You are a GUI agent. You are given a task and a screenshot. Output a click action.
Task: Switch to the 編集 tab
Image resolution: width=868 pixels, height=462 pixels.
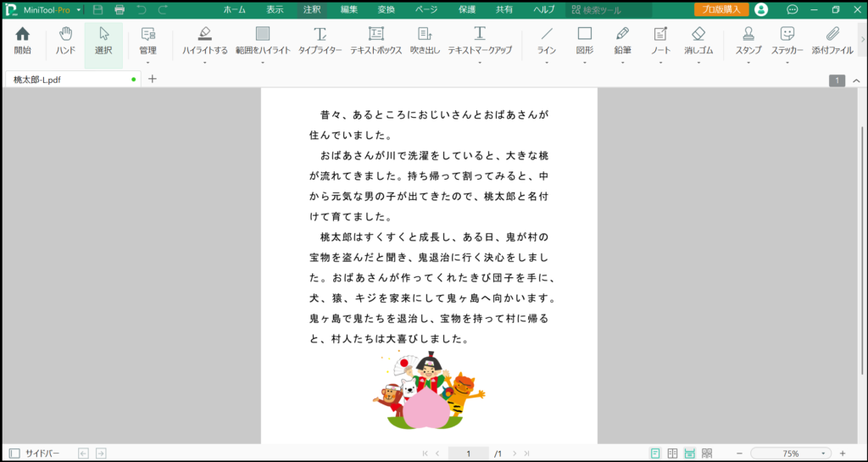349,9
